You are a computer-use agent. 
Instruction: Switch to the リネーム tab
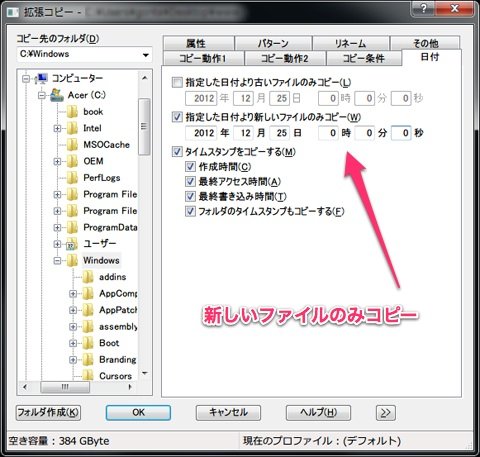351,43
